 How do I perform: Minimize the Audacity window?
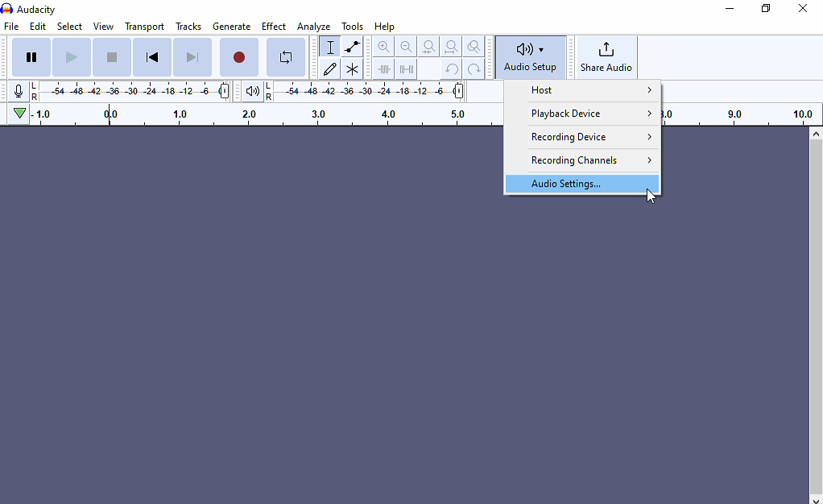click(729, 8)
